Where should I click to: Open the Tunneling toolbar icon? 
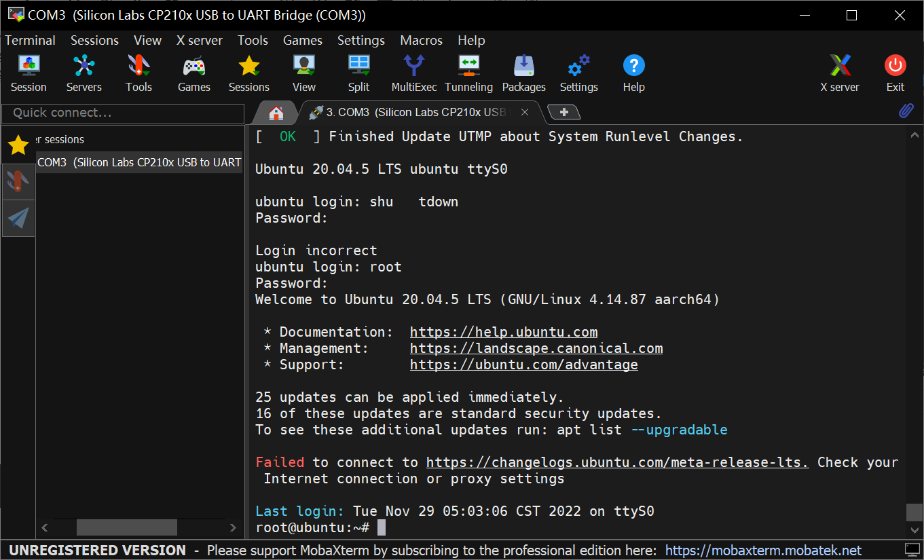coord(468,73)
